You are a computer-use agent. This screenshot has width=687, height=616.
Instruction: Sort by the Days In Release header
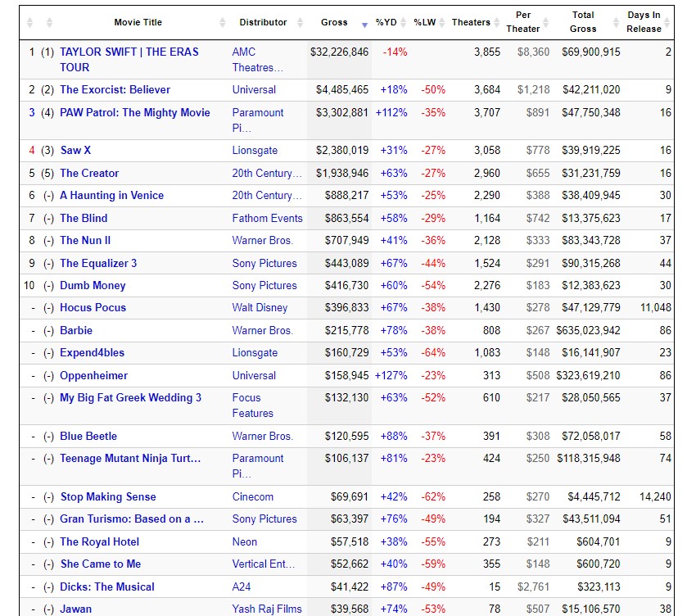(x=644, y=22)
